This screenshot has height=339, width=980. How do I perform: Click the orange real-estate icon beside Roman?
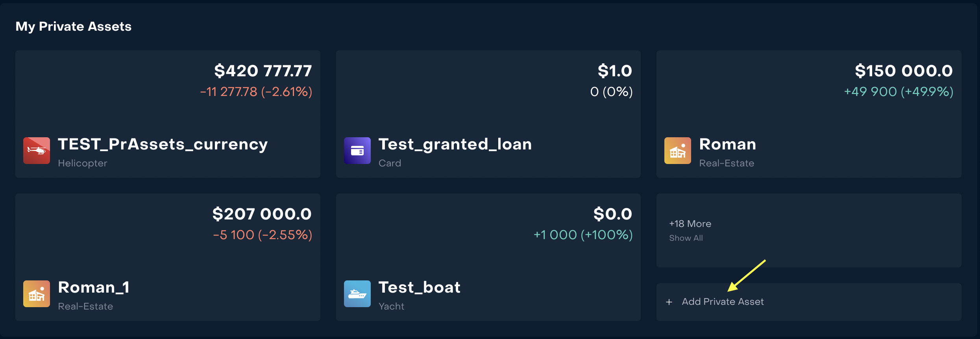(x=677, y=151)
